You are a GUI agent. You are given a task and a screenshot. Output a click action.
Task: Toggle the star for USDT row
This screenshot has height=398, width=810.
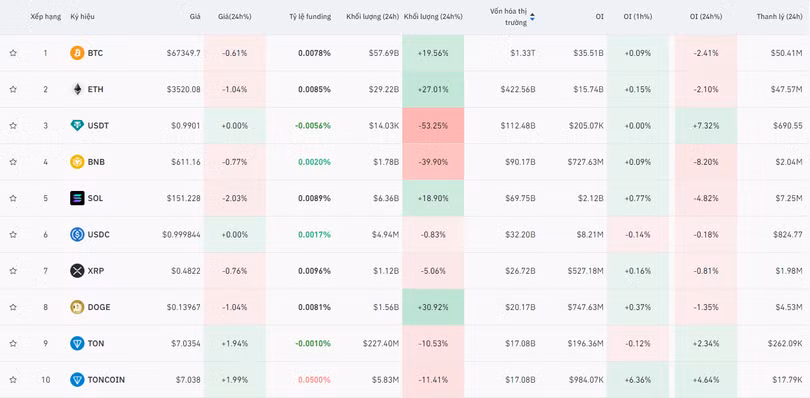pyautogui.click(x=13, y=126)
